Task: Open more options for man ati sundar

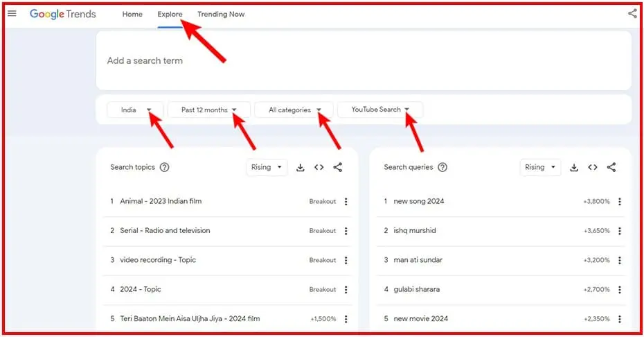Action: click(x=619, y=260)
